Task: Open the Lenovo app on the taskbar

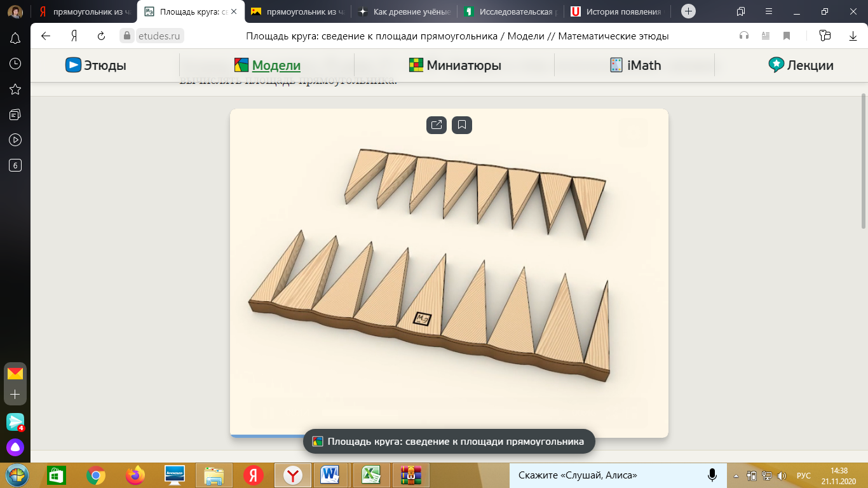Action: click(174, 475)
